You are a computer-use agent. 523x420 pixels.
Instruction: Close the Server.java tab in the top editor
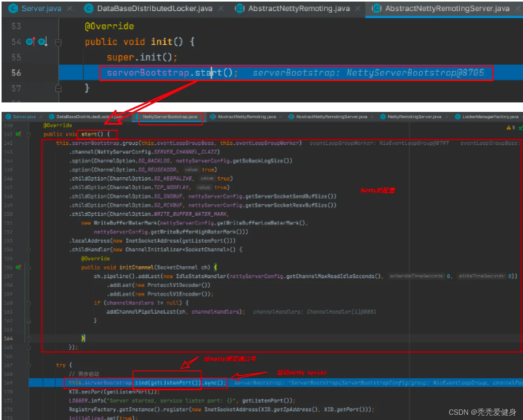[x=70, y=8]
